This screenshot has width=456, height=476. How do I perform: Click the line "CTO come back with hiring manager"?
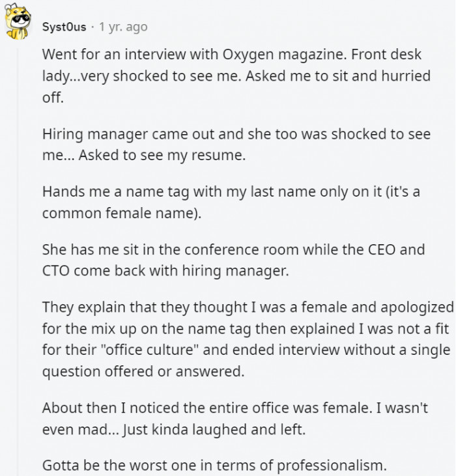pyautogui.click(x=164, y=272)
